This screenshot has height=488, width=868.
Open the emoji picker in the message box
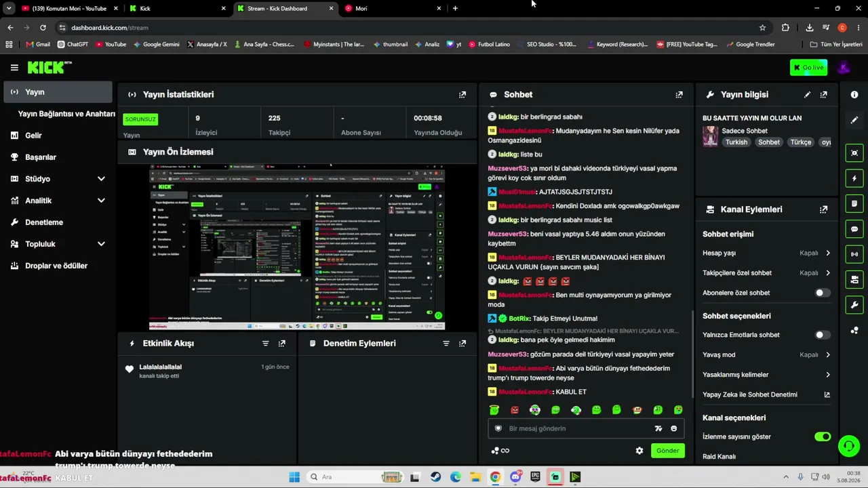pos(673,428)
